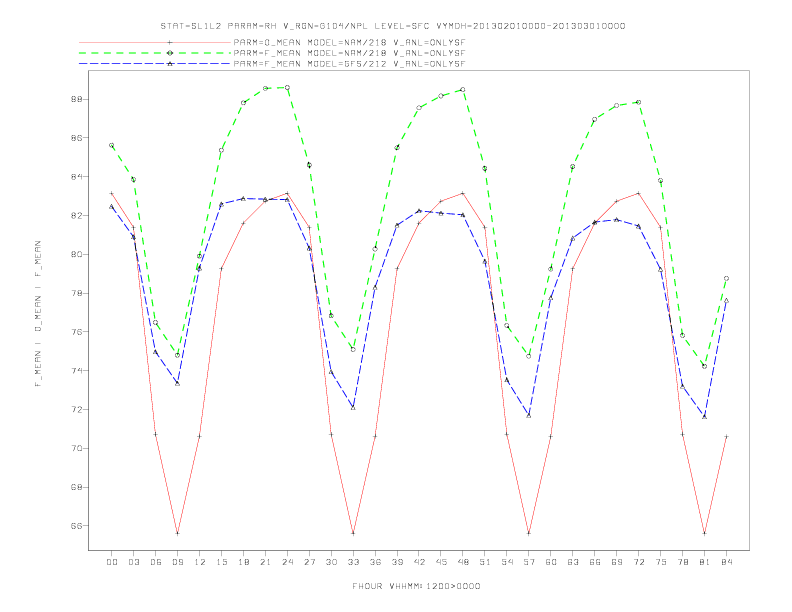Click the x-axis label FHOUR VHHMM: 1200>0000
Image resolution: width=792 pixels, height=612 pixels.
pos(416,586)
